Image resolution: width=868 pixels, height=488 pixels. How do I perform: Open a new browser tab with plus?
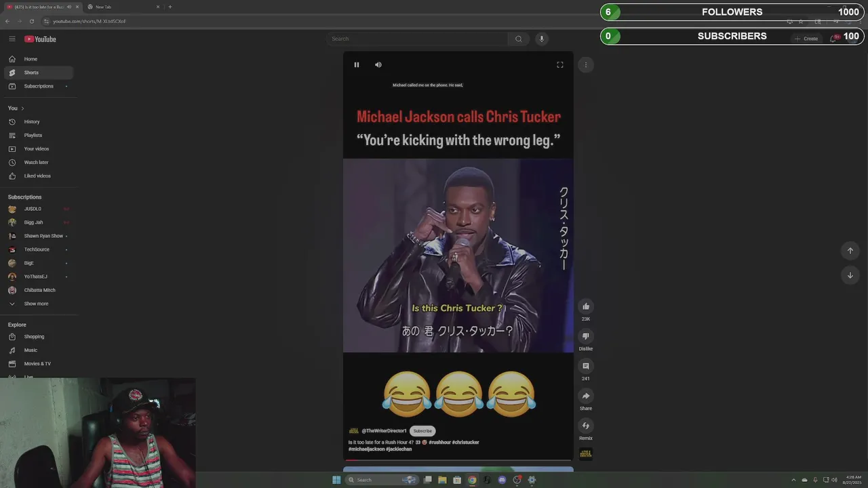[x=170, y=7]
